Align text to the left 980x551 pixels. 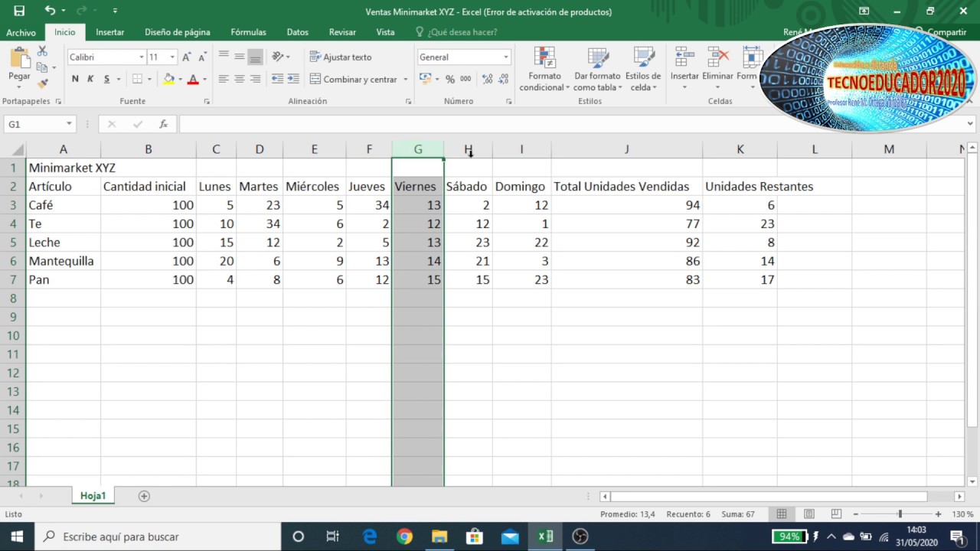click(224, 79)
